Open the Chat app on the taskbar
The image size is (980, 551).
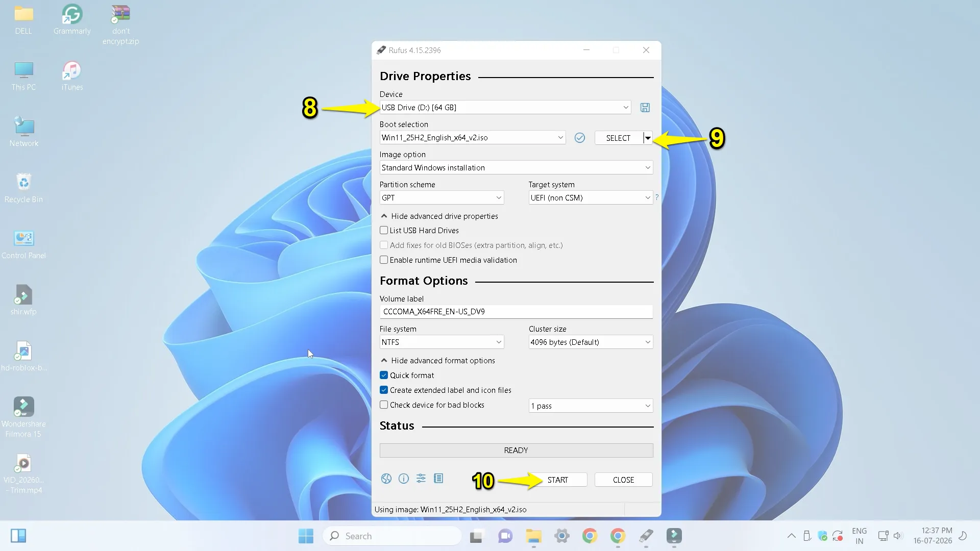[505, 536]
